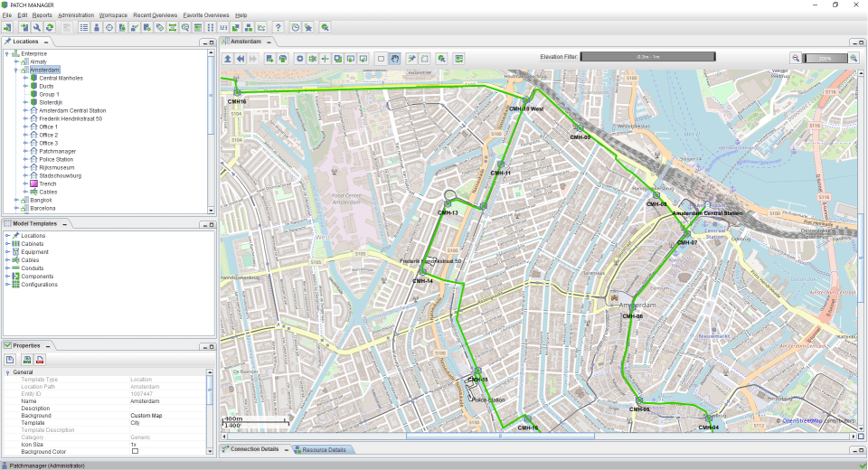Export properties to PDF icon

point(40,360)
